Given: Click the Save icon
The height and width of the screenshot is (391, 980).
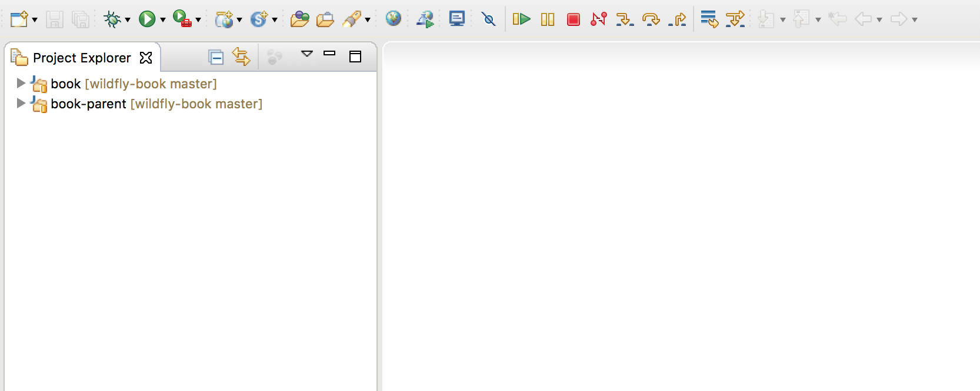Looking at the screenshot, I should (x=55, y=19).
